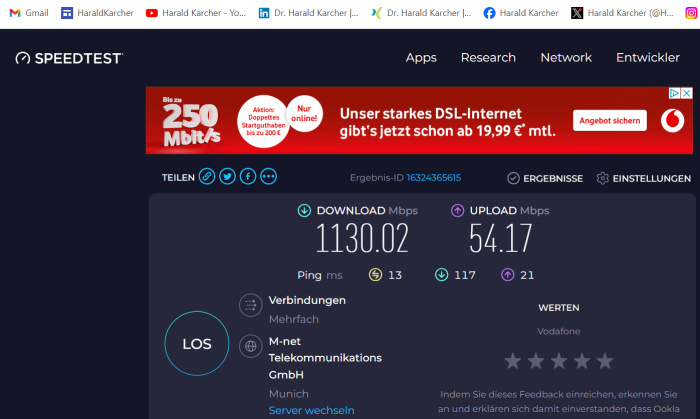Copy the result link via share icon

click(207, 177)
